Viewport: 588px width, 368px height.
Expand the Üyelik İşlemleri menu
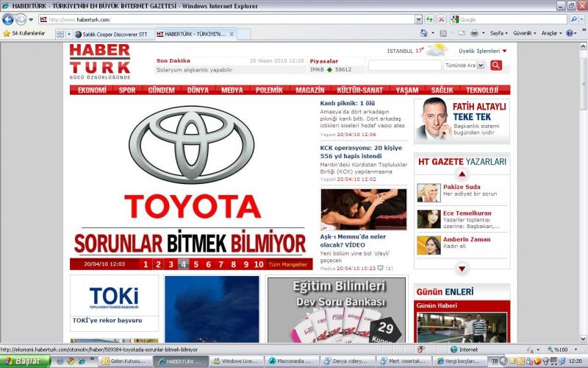pos(483,51)
